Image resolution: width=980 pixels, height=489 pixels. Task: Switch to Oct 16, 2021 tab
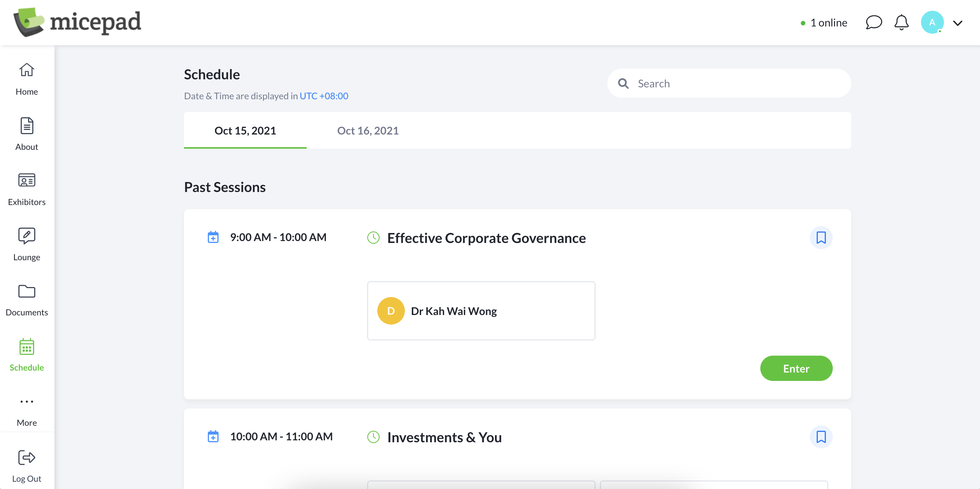coord(368,131)
